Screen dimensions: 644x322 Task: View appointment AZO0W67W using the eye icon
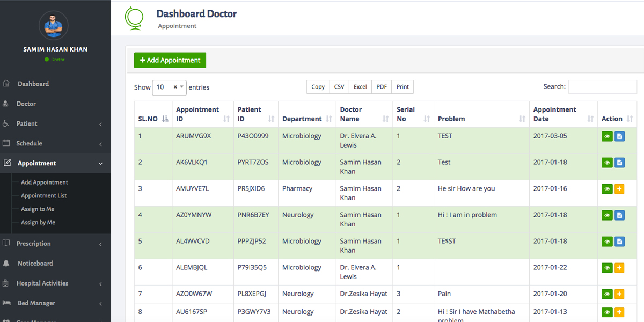click(607, 294)
